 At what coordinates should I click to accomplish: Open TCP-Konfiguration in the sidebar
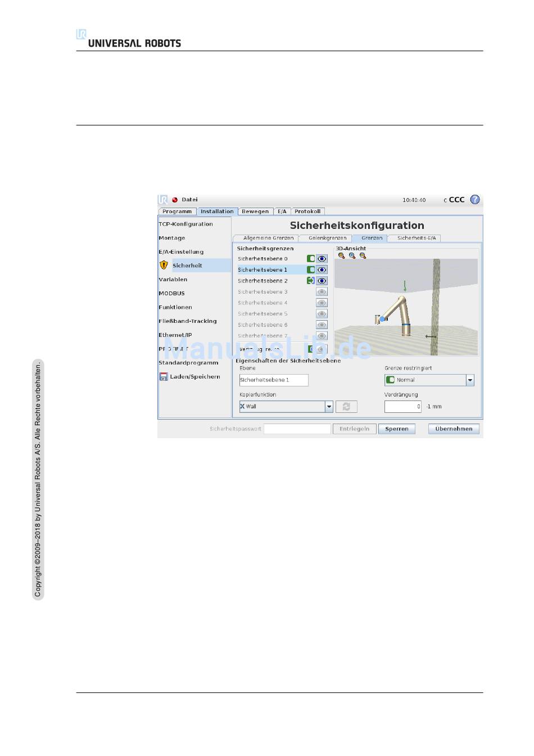click(185, 224)
